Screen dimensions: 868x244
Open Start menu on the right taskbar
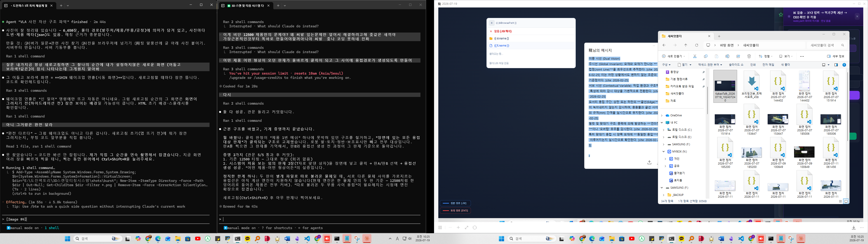(x=501, y=239)
